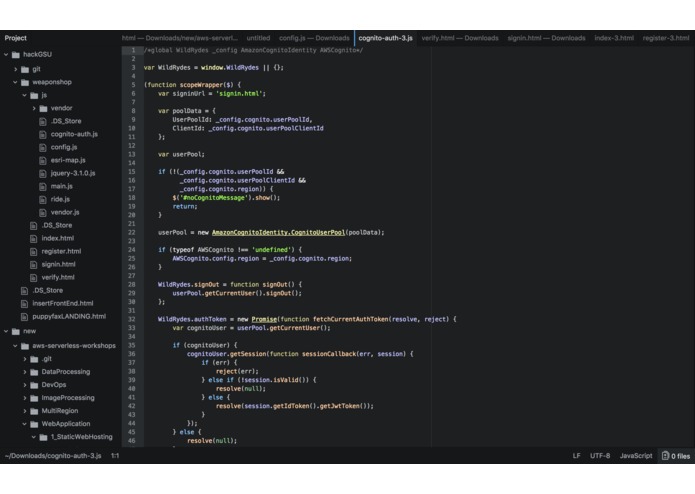
Task: Click the 'signin.html' string on line 6
Action: click(240, 93)
